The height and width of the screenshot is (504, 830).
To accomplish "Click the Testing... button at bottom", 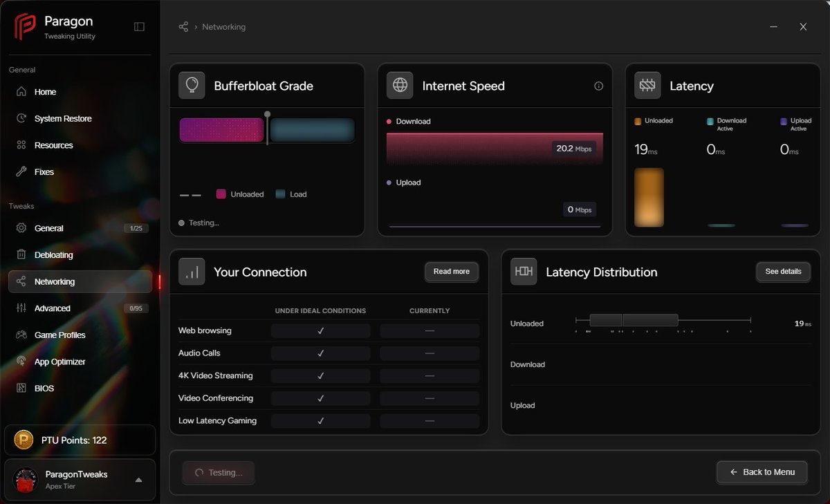I will (219, 473).
